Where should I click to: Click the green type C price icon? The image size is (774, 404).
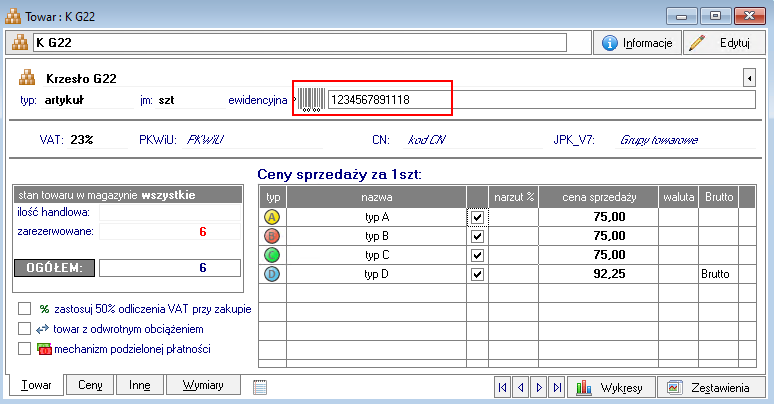(x=273, y=254)
